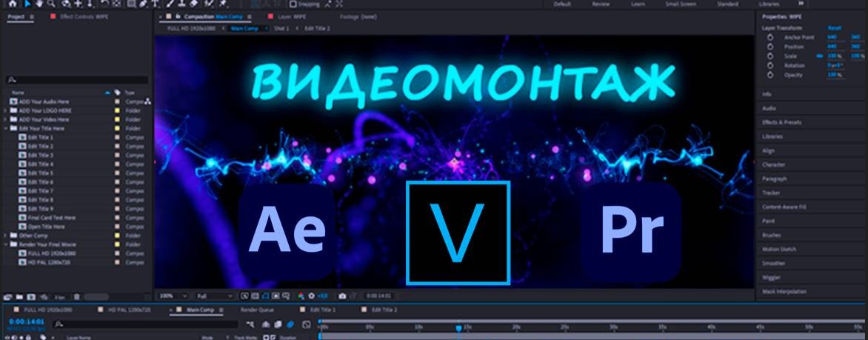
Task: Open the Full resolution dropdown
Action: click(x=215, y=296)
